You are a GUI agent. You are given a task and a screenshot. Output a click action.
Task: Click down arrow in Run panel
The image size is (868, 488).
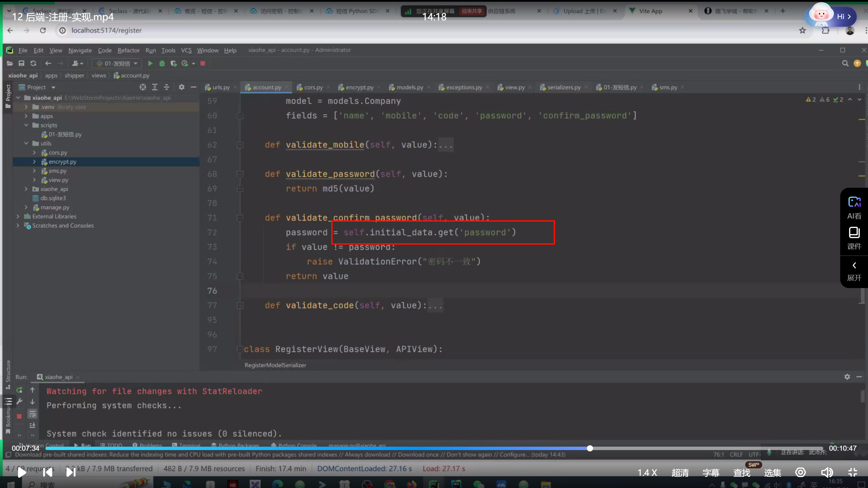point(33,402)
